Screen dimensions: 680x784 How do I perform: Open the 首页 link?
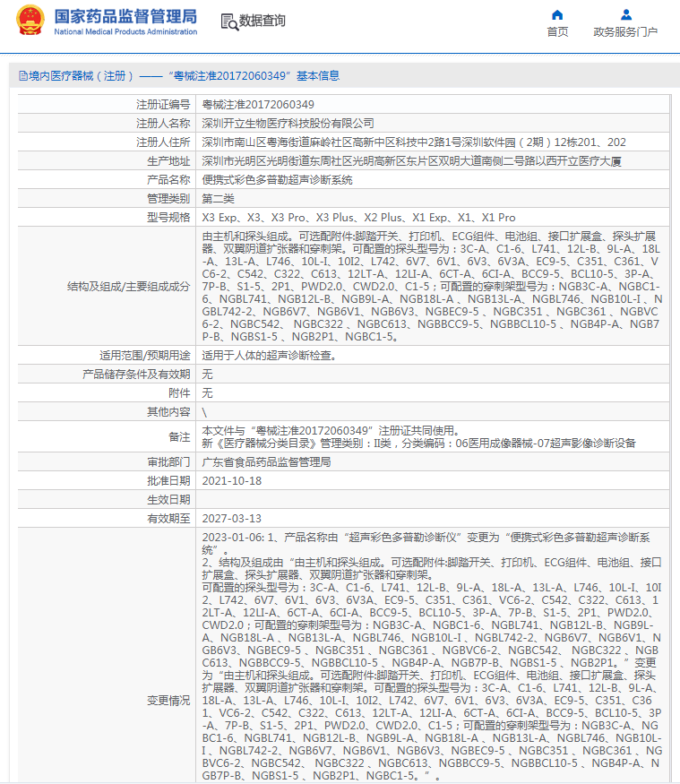[x=557, y=32]
